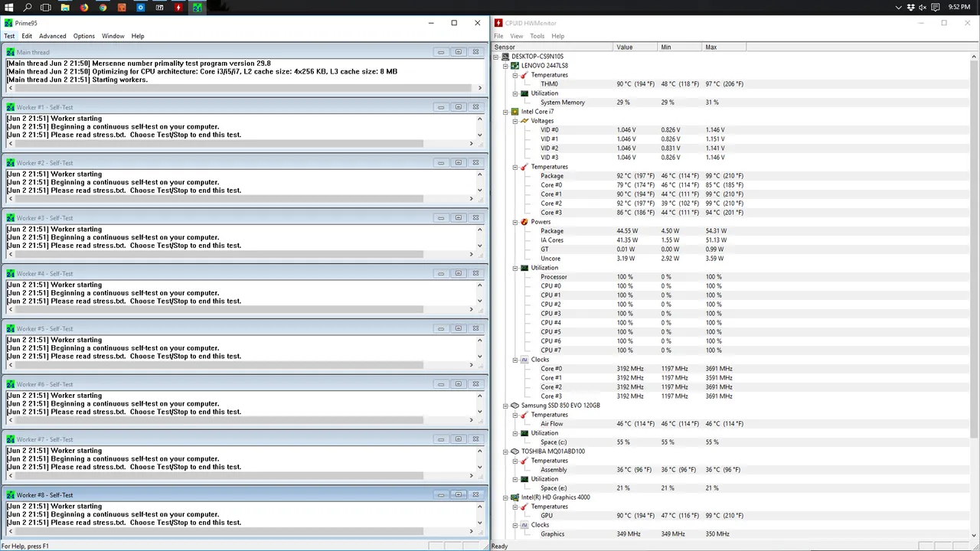Collapse the Powers group under Intel Core i7
The height and width of the screenshot is (551, 980).
tap(514, 222)
